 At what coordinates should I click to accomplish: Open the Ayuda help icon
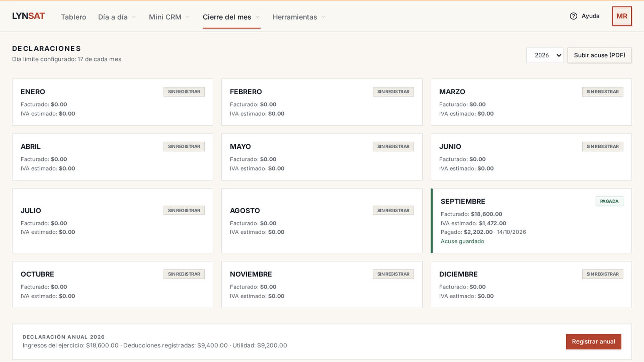(573, 16)
